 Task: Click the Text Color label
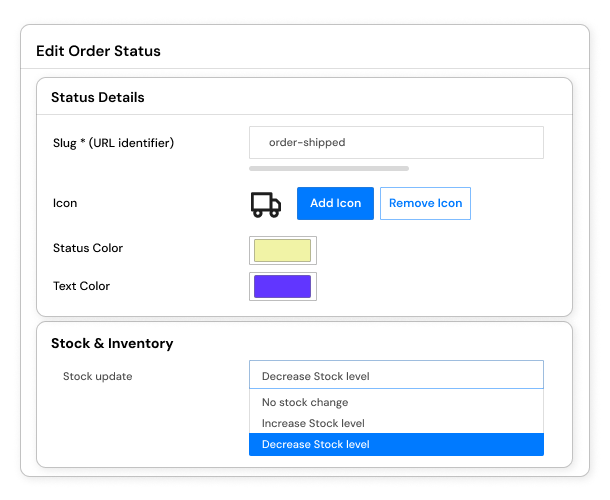coord(81,286)
